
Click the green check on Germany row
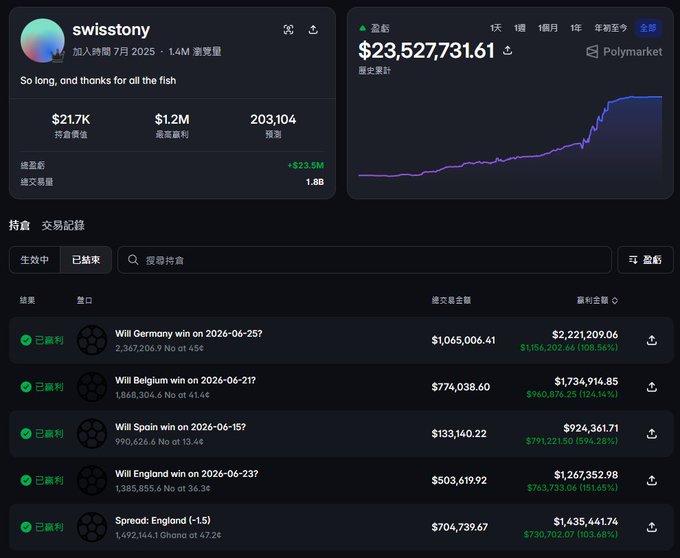(26, 340)
